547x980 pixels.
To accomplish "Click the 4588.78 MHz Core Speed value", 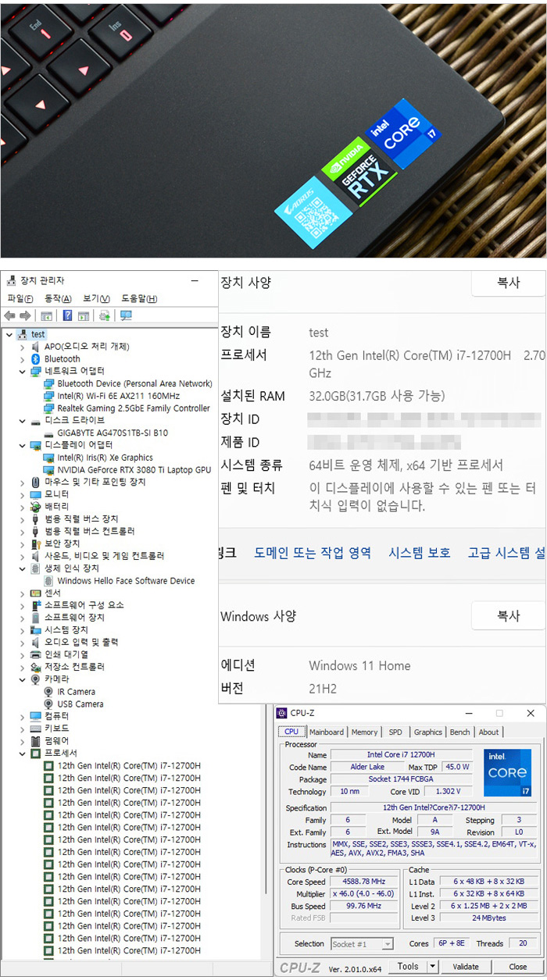I will pos(365,882).
